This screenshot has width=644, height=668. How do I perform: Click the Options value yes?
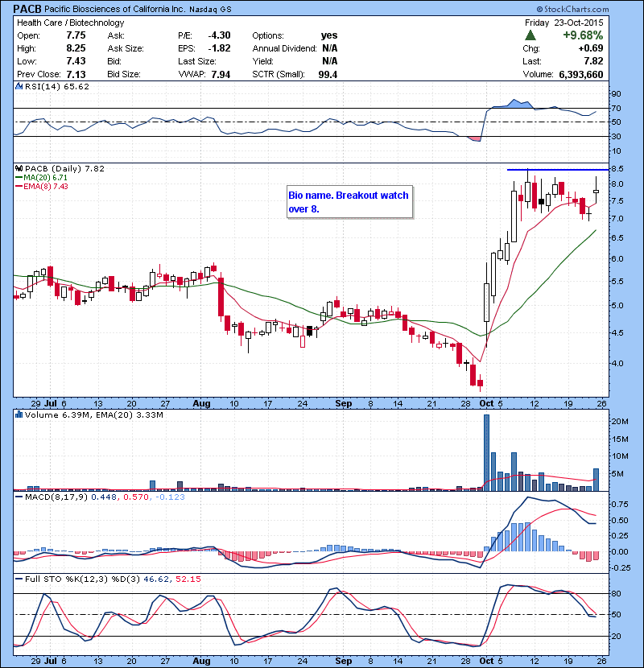coord(329,35)
